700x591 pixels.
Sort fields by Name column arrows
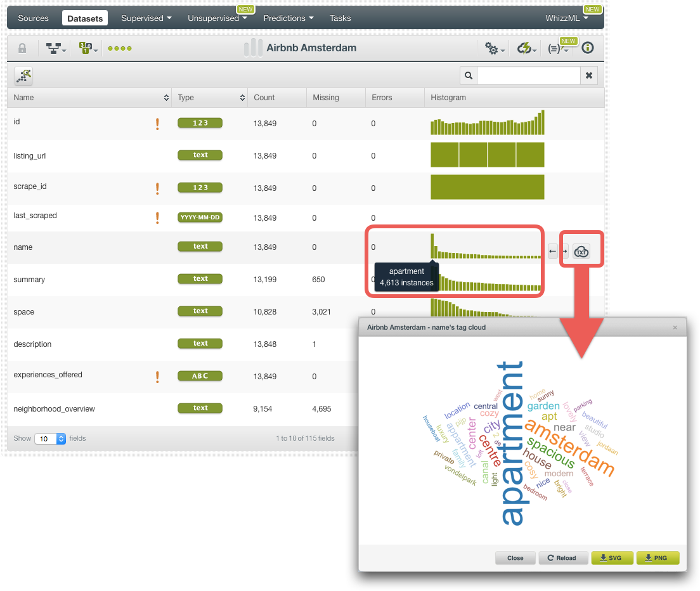166,98
